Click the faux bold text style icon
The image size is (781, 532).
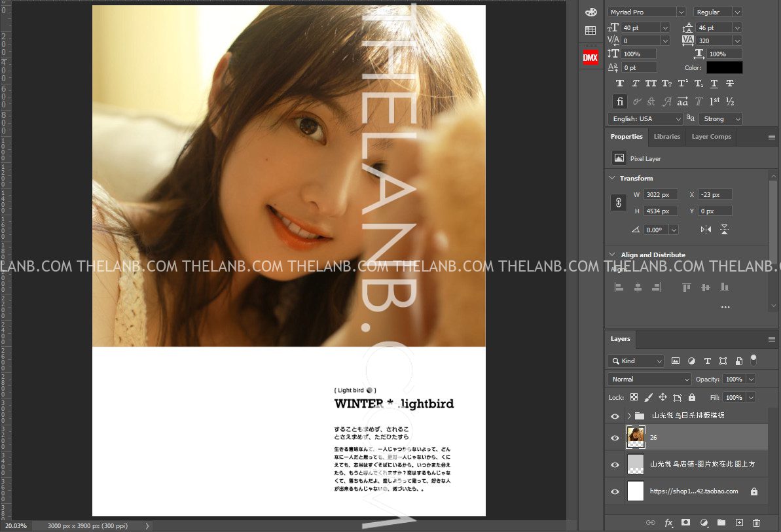coord(620,84)
